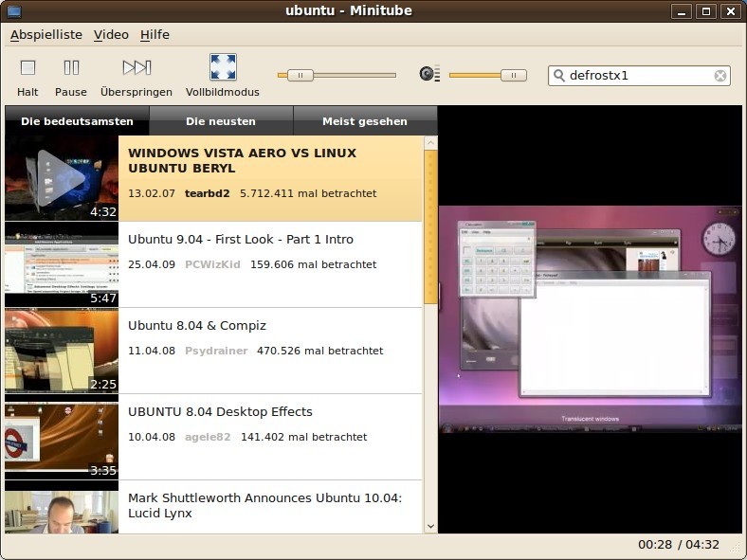Image resolution: width=747 pixels, height=560 pixels.
Task: Click the volume slider handle
Action: tap(514, 75)
